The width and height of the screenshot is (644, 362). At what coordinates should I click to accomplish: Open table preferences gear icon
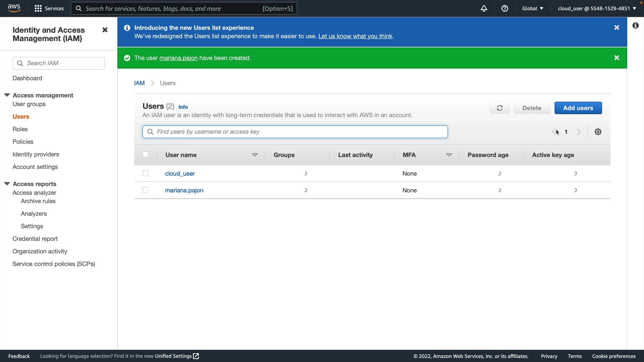coord(598,132)
